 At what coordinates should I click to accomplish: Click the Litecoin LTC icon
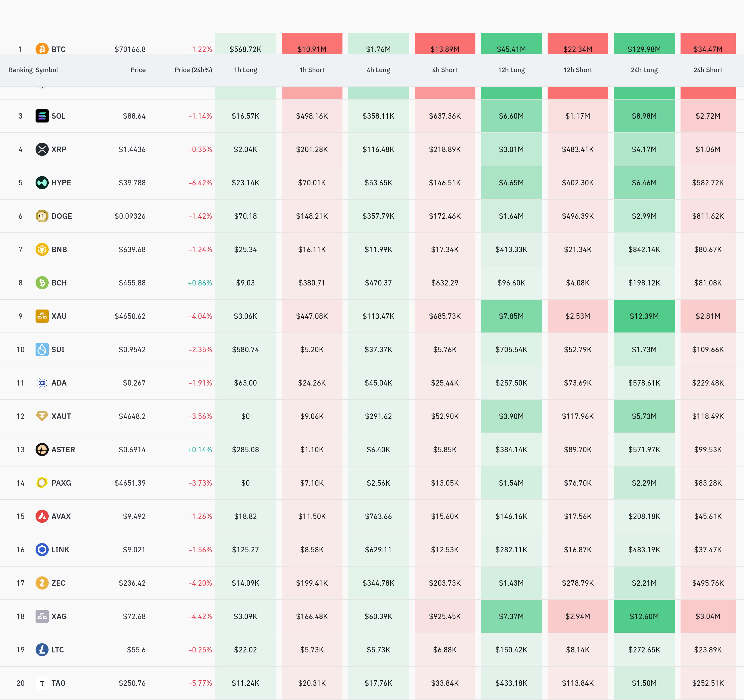tap(42, 649)
